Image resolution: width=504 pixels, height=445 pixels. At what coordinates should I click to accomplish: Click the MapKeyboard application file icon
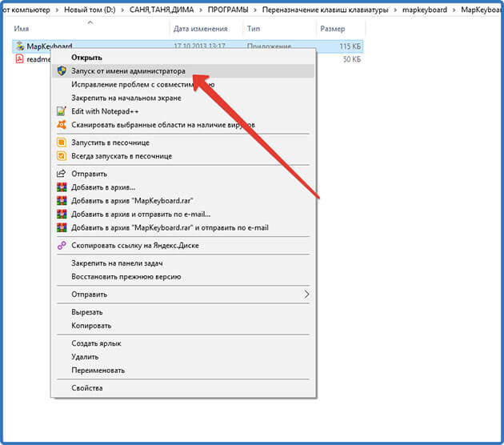coord(20,46)
